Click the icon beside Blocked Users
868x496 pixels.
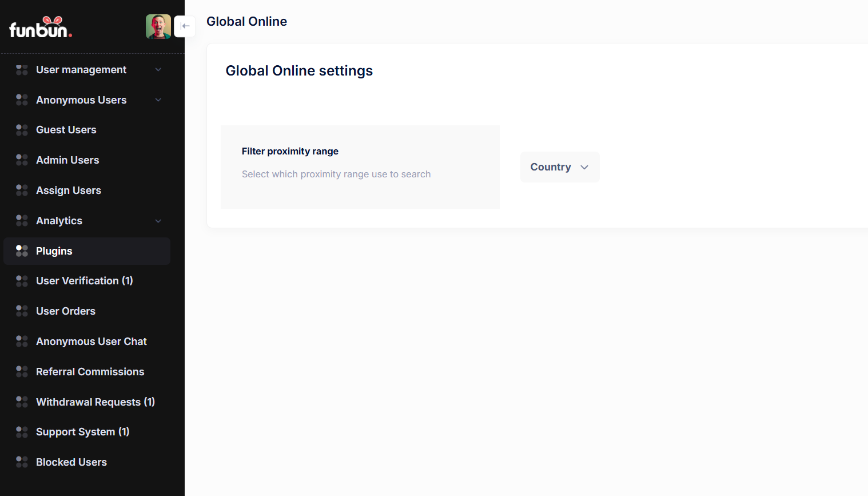(x=22, y=462)
